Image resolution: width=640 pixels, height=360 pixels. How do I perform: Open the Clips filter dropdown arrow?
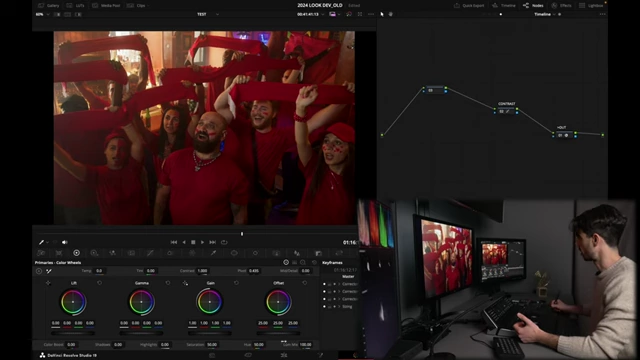tap(148, 6)
